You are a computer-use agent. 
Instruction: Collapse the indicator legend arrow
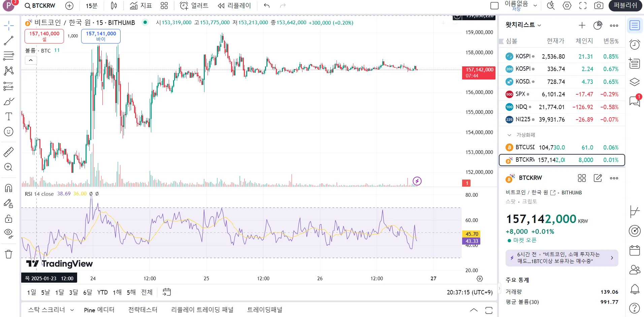coord(31,60)
